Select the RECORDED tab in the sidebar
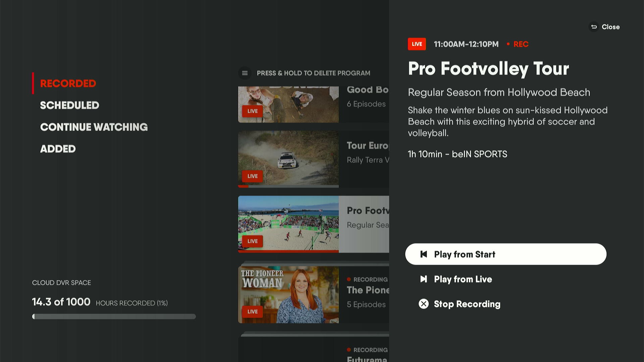Screen dimensions: 644x362 [x=68, y=83]
